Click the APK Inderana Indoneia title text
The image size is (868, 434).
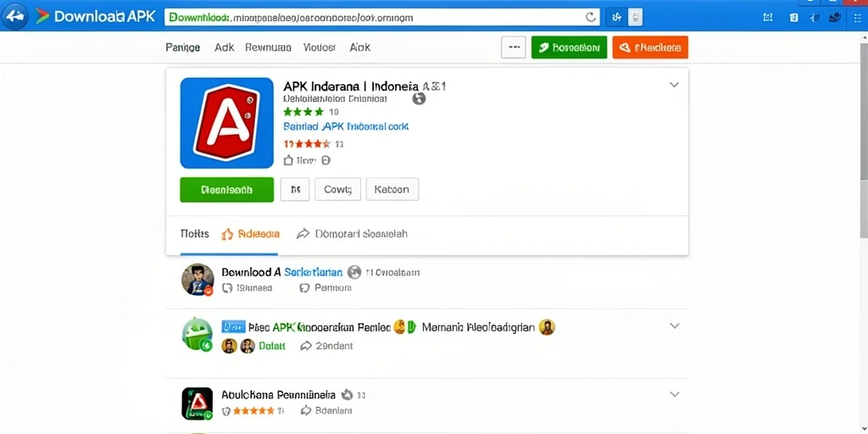tap(350, 86)
